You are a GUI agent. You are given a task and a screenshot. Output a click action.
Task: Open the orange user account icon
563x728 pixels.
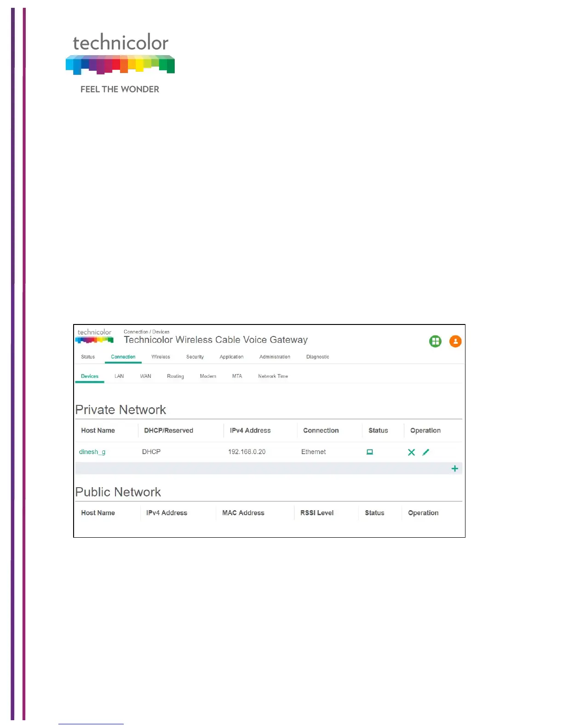pyautogui.click(x=455, y=341)
